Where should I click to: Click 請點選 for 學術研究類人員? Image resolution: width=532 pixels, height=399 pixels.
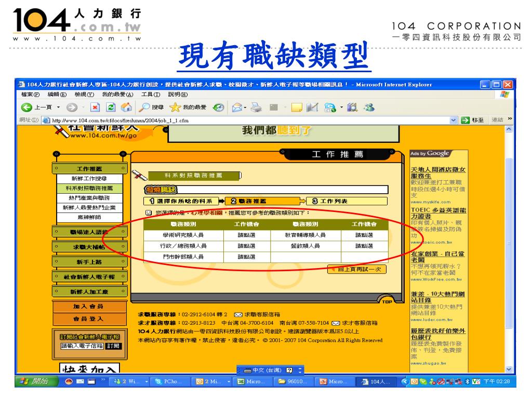click(x=247, y=235)
